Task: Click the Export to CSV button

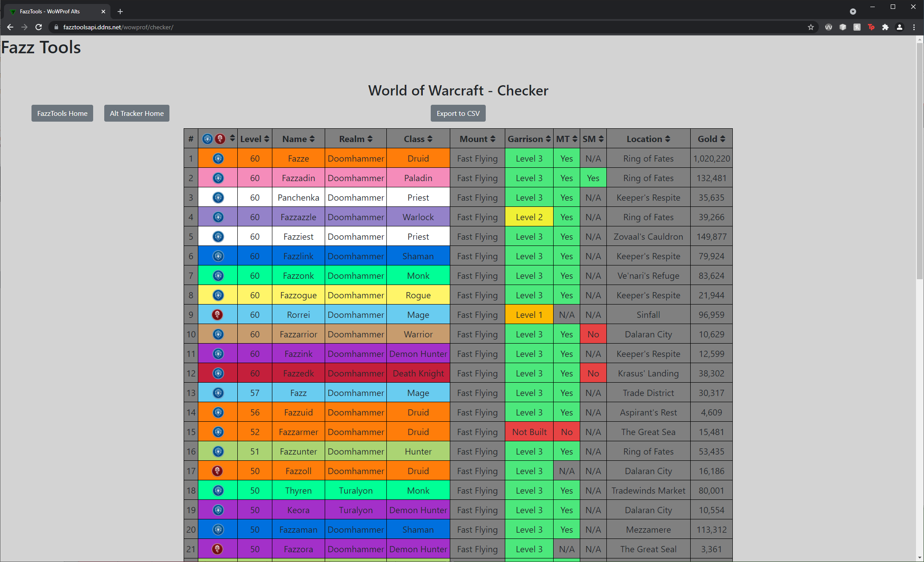Action: pyautogui.click(x=458, y=114)
